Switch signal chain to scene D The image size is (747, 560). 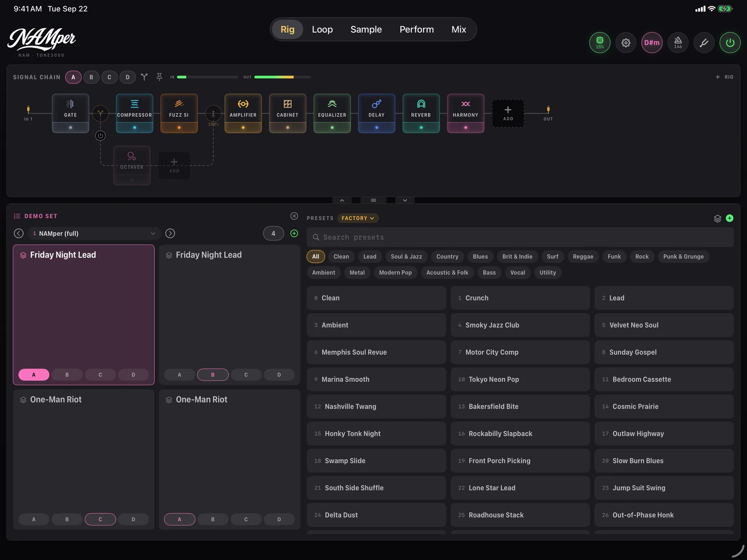point(127,77)
